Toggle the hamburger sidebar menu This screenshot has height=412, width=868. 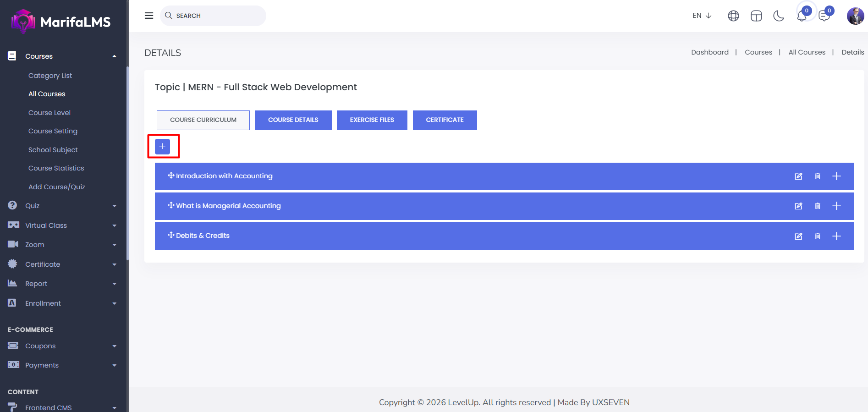click(149, 16)
